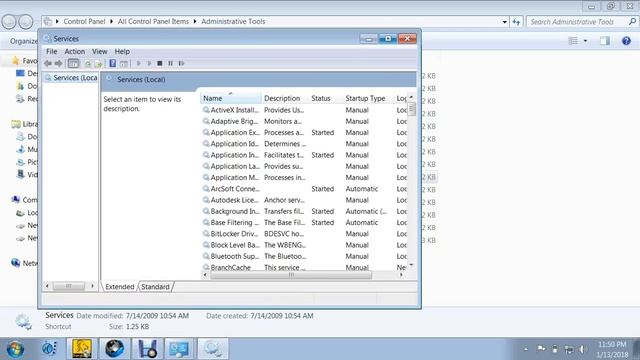Open the blue Help toolbar icon in Services
Viewport: 640px width, 360px height.
[x=113, y=63]
